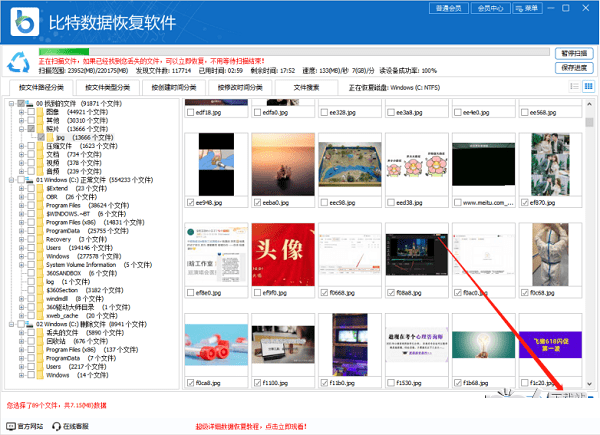Image resolution: width=600 pixels, height=435 pixels.
Task: Open the 文件搜索 tab
Action: tap(307, 89)
